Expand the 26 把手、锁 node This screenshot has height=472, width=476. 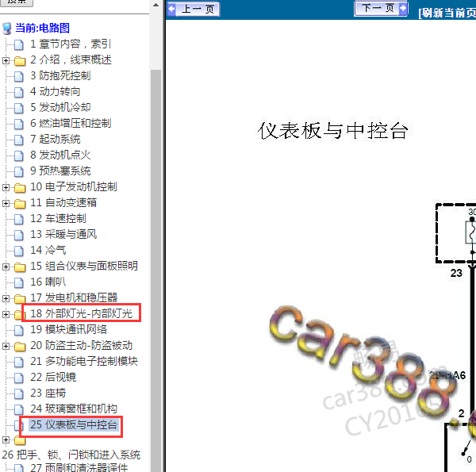coord(6,439)
